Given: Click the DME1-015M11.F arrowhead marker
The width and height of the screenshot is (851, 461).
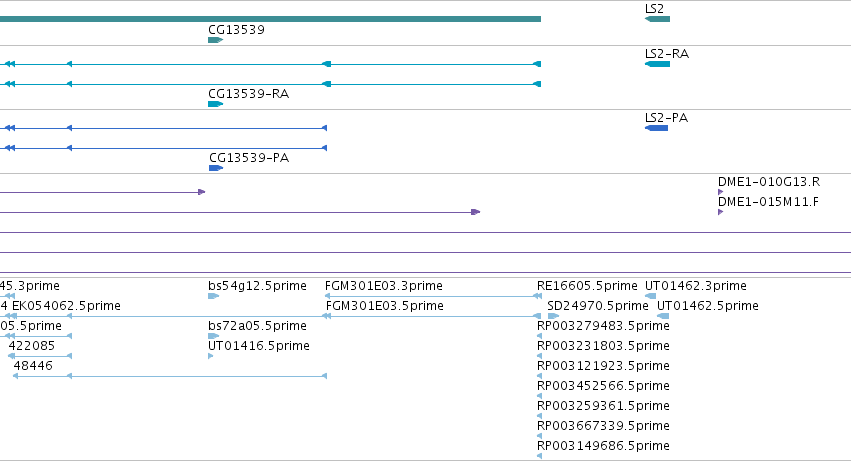Looking at the screenshot, I should pos(720,212).
